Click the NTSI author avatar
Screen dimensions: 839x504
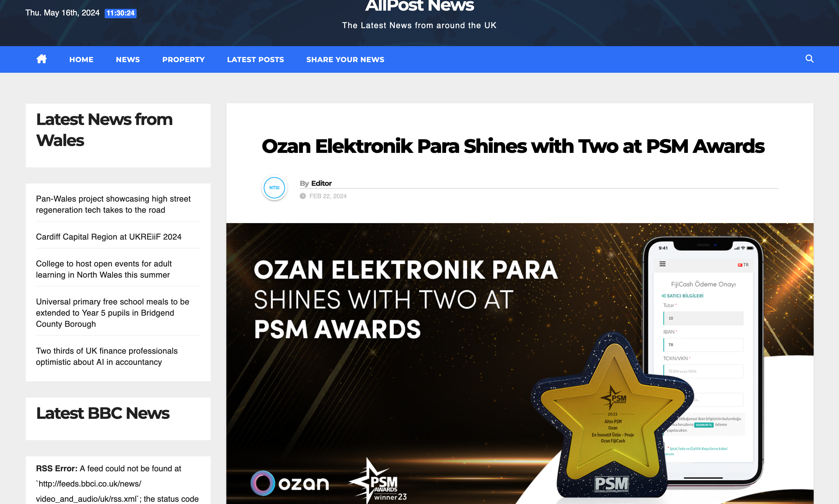(274, 188)
